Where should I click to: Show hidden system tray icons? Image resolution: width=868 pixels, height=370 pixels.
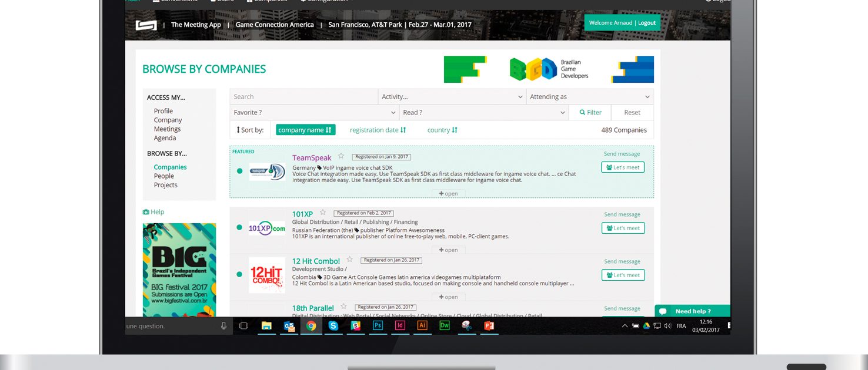pos(625,326)
